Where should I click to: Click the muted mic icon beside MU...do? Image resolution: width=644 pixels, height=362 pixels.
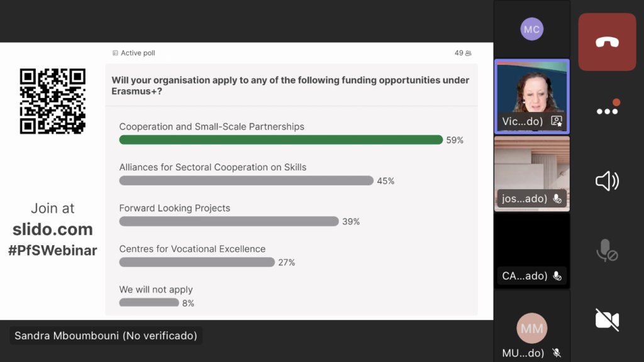pos(557,353)
